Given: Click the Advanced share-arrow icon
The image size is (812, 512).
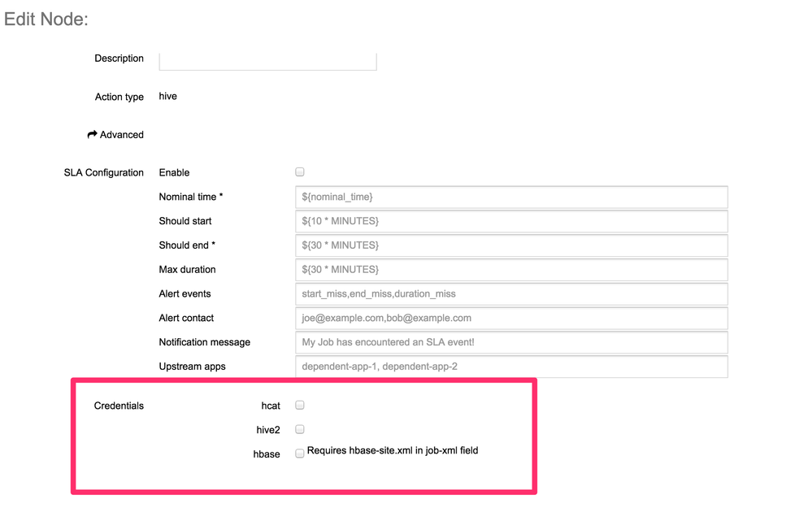Looking at the screenshot, I should (93, 135).
